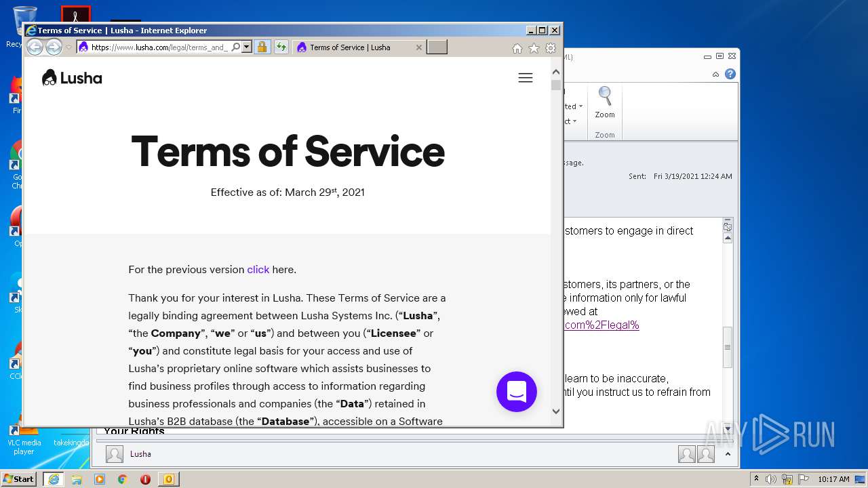This screenshot has width=868, height=488.
Task: Click the 'Terms of Service' heading text
Action: point(288,151)
